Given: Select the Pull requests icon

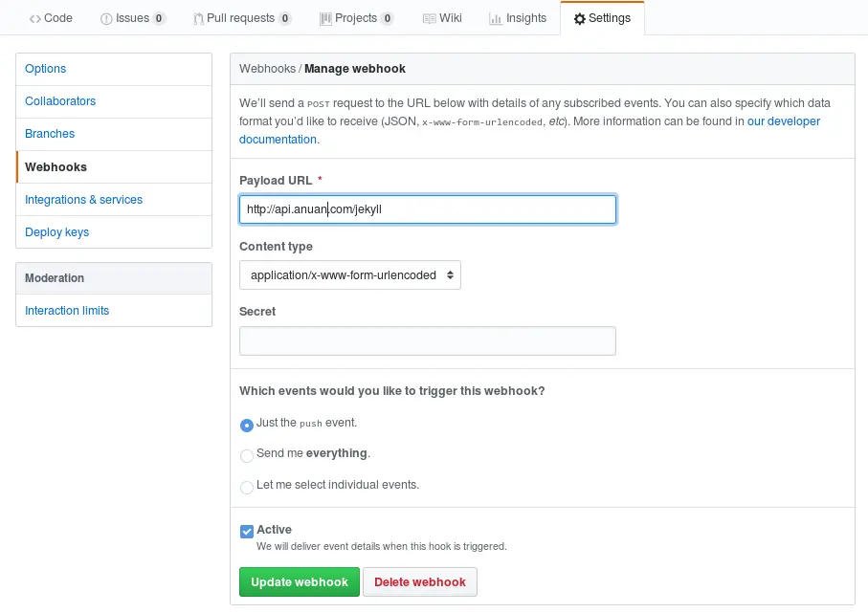Looking at the screenshot, I should (x=197, y=17).
